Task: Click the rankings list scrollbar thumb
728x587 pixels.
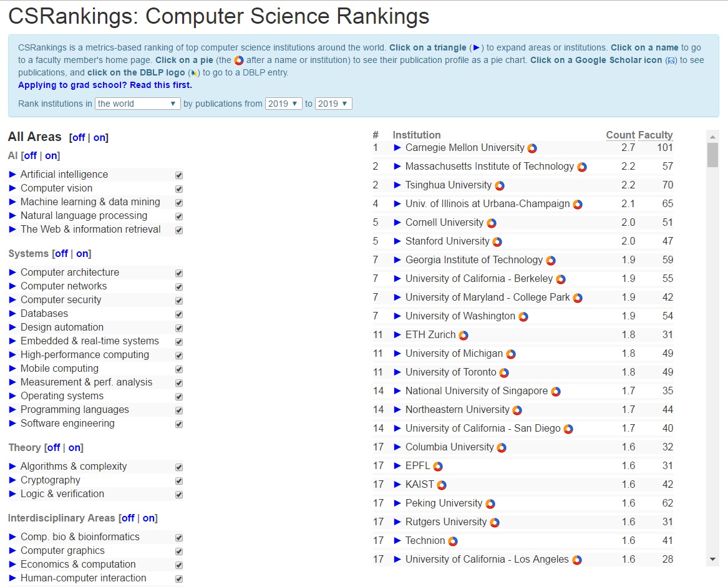Action: tap(712, 155)
